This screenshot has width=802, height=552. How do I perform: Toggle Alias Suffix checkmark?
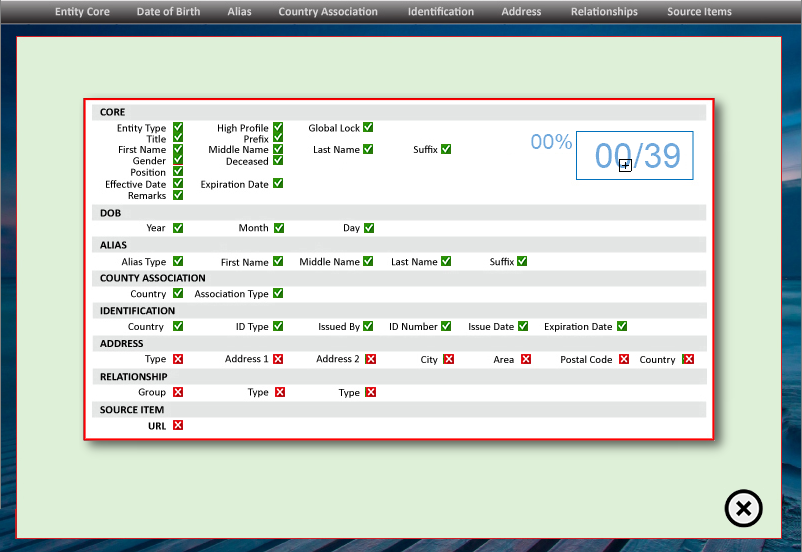[x=522, y=261]
